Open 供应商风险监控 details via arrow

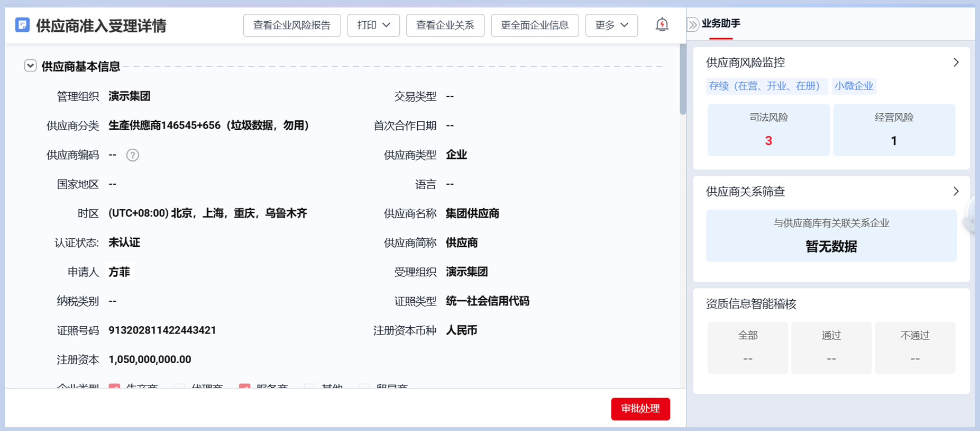pos(956,62)
